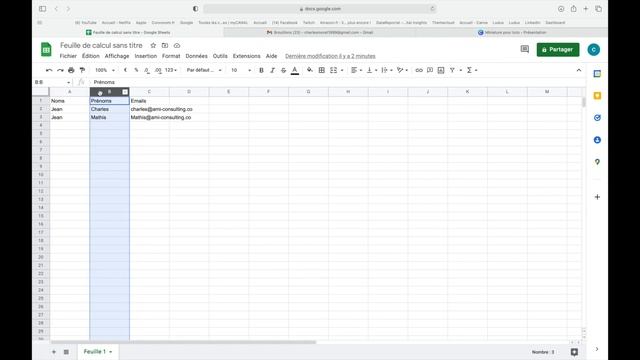
Task: Decrease decimal places
Action: (x=147, y=70)
